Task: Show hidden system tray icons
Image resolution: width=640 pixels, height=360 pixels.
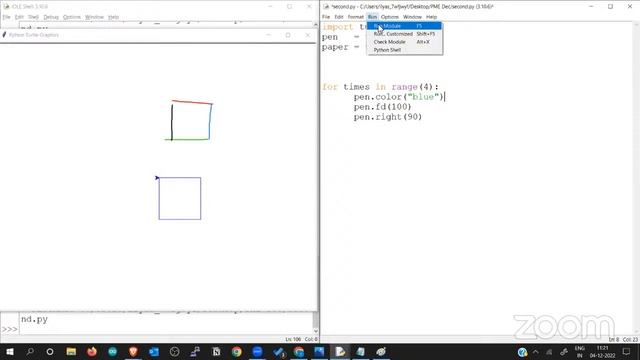Action: [x=536, y=352]
